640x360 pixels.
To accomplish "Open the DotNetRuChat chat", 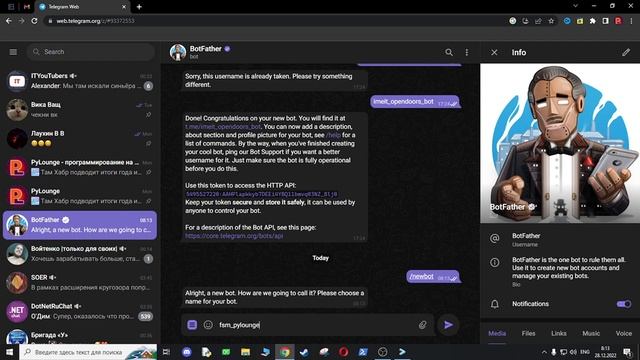I will tap(80, 311).
